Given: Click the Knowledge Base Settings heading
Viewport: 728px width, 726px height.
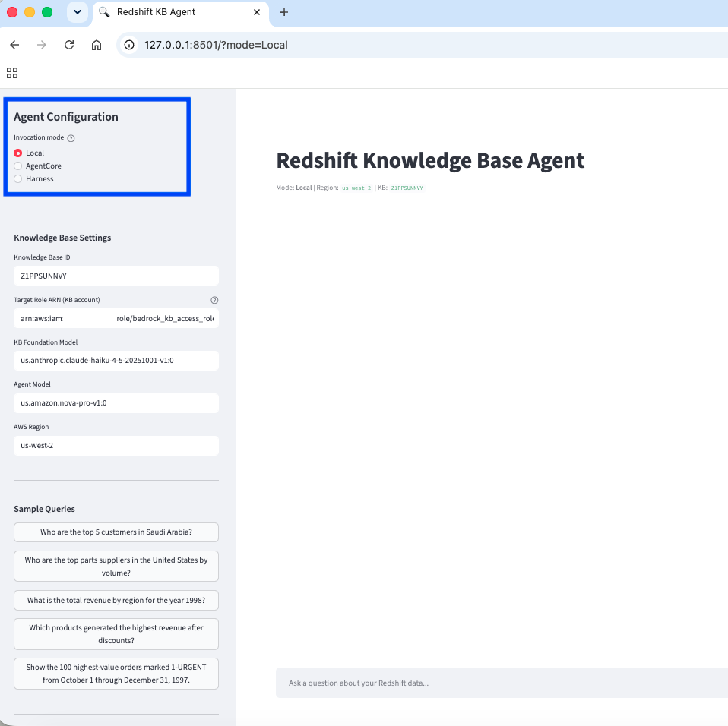Looking at the screenshot, I should [62, 238].
